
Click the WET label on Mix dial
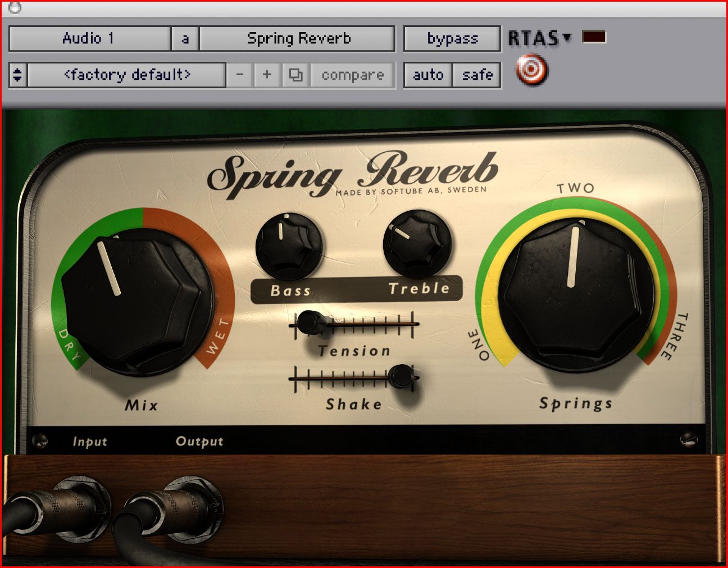pyautogui.click(x=217, y=336)
